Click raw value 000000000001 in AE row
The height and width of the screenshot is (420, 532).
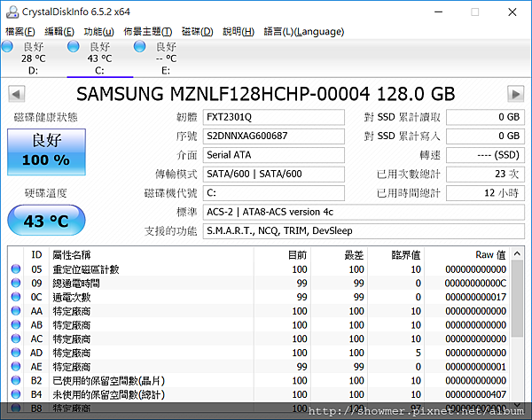(475, 367)
